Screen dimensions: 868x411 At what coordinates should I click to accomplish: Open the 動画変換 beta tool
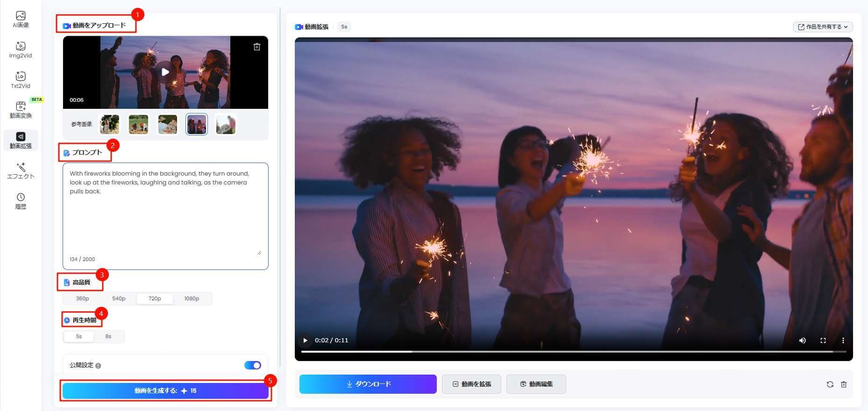21,110
